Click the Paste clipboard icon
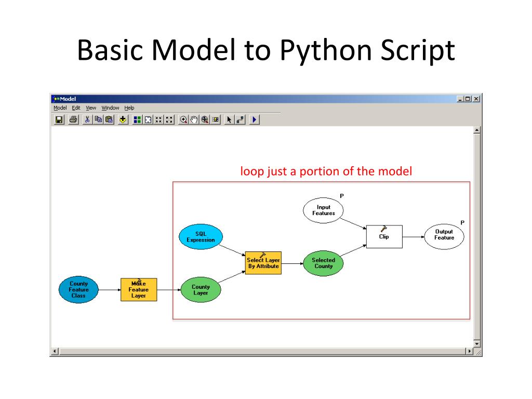 pyautogui.click(x=109, y=120)
